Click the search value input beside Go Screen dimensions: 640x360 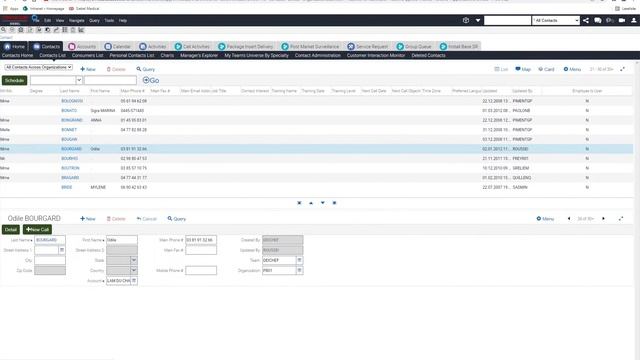tap(111, 80)
